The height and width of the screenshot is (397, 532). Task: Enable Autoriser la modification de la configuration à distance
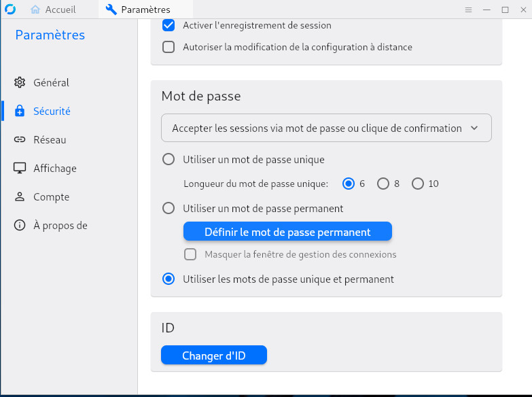click(x=169, y=48)
